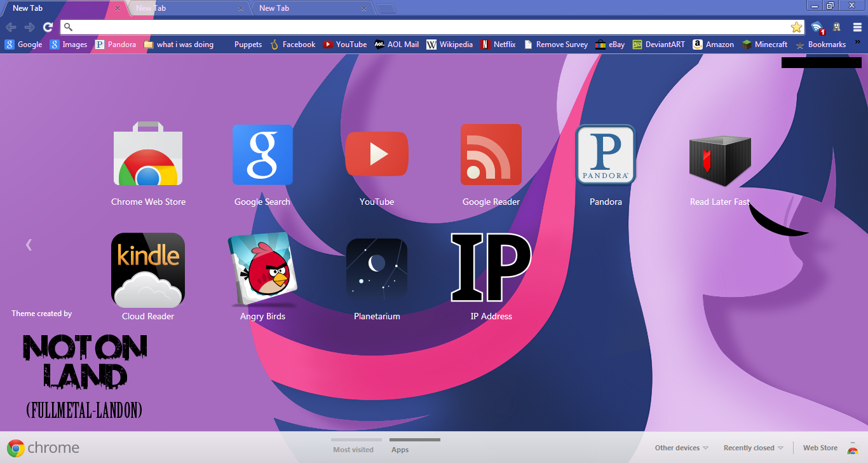868x463 pixels.
Task: Expand the Recently closed dropdown
Action: 752,448
